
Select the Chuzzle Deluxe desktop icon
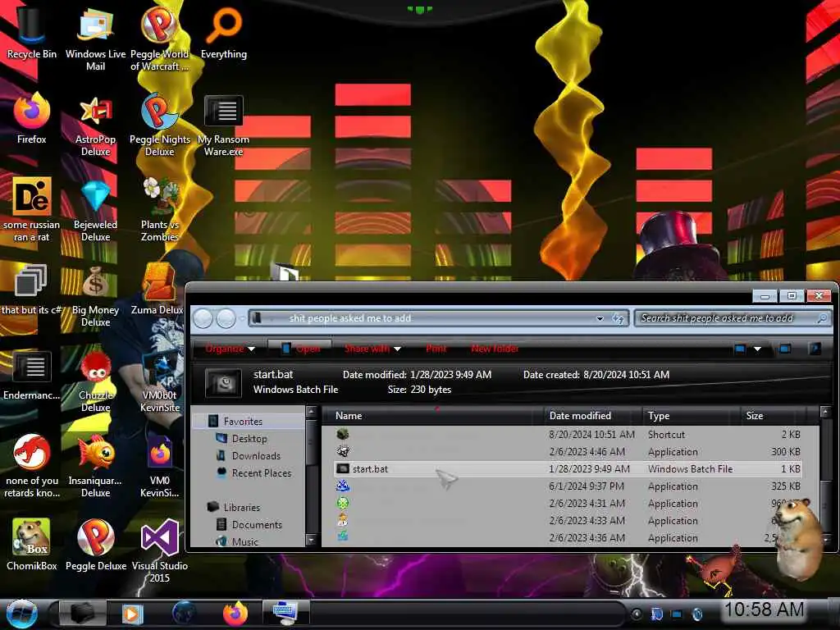point(95,381)
